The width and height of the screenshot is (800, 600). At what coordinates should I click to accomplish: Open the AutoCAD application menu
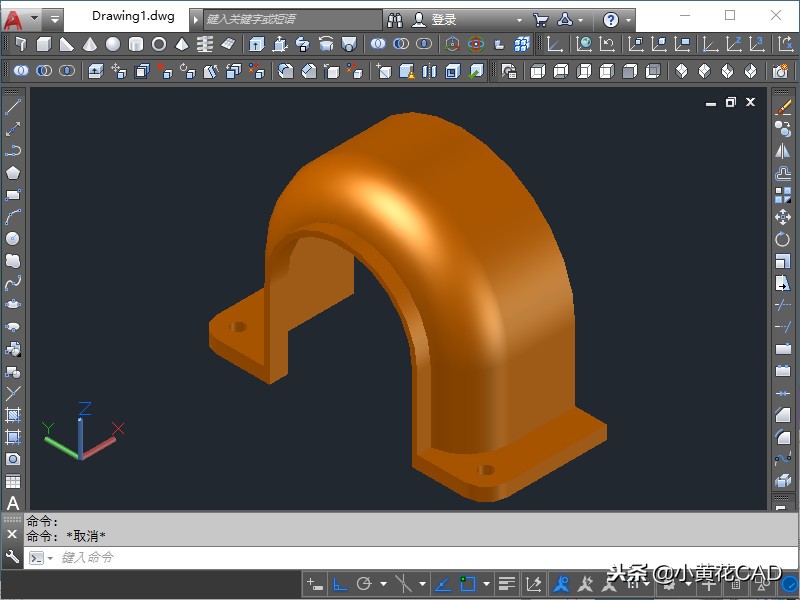point(14,18)
